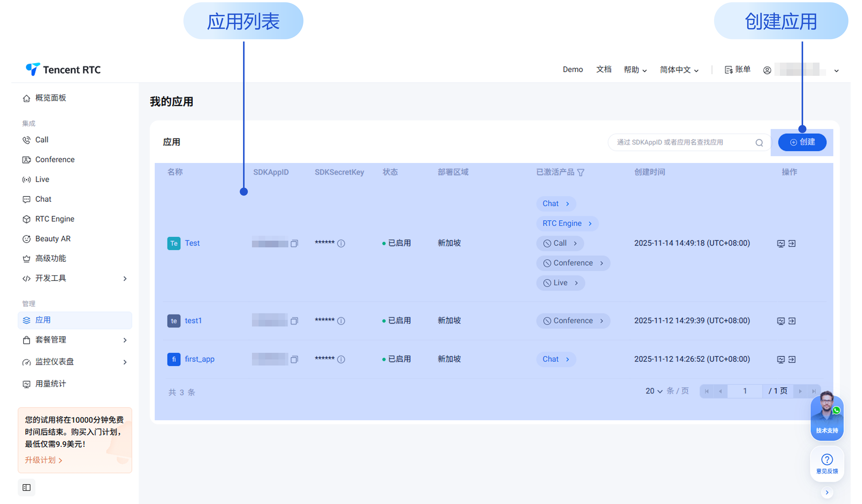The image size is (862, 504).
Task: Open the 20 per page dropdown
Action: pyautogui.click(x=654, y=391)
